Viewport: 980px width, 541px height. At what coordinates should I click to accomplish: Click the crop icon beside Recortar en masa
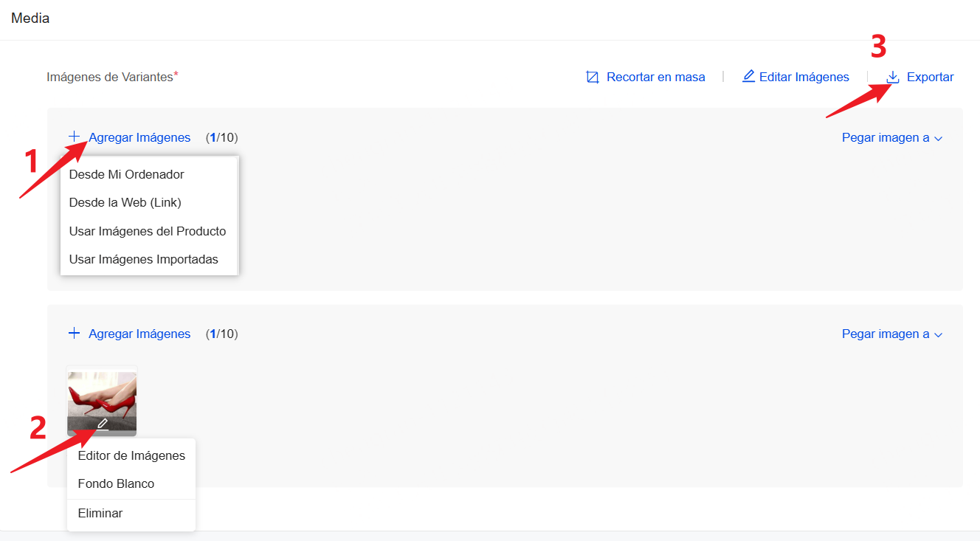[592, 77]
